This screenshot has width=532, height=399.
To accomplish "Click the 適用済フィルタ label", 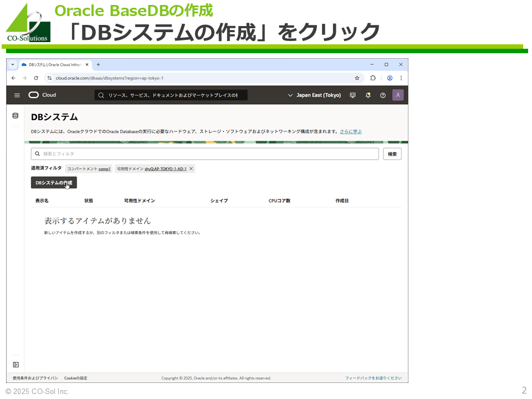I will pos(46,168).
